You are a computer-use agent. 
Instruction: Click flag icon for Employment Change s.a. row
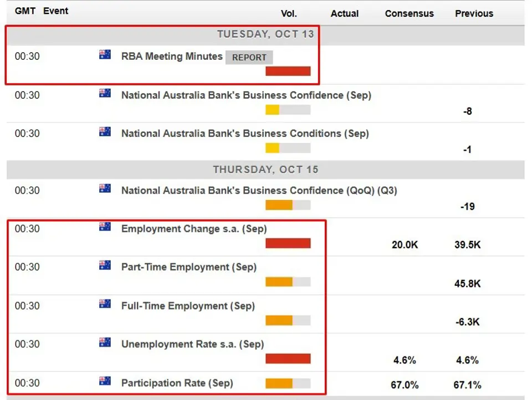coord(105,227)
